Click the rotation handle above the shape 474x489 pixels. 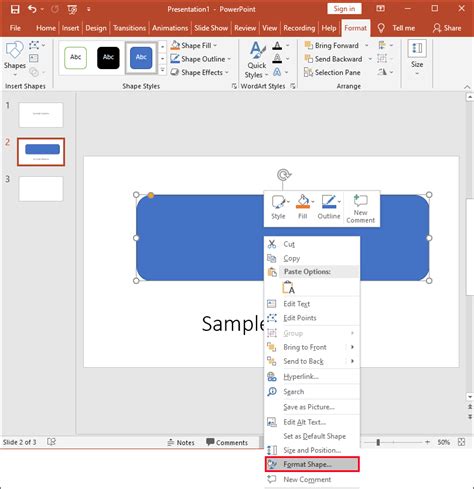point(283,174)
